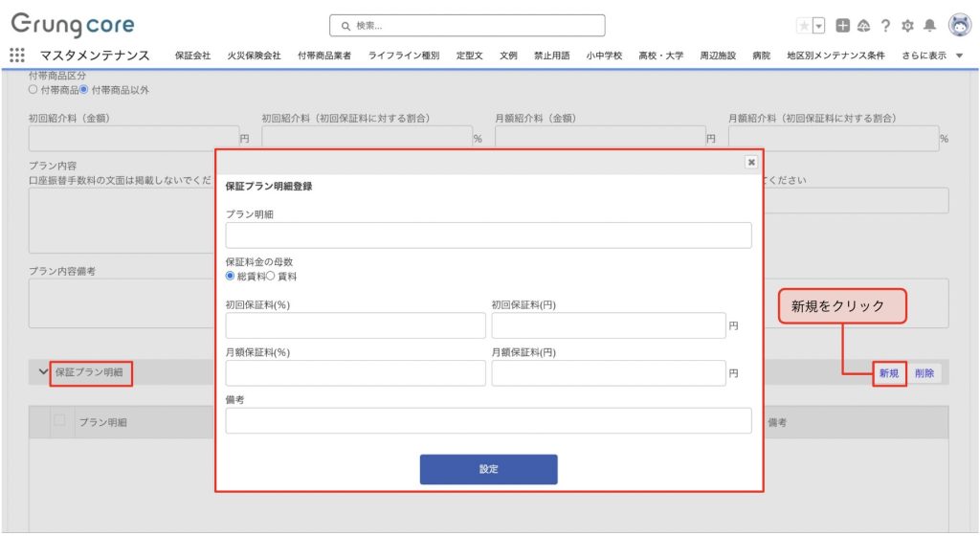Open the favorites list dropdown arrow

[819, 26]
